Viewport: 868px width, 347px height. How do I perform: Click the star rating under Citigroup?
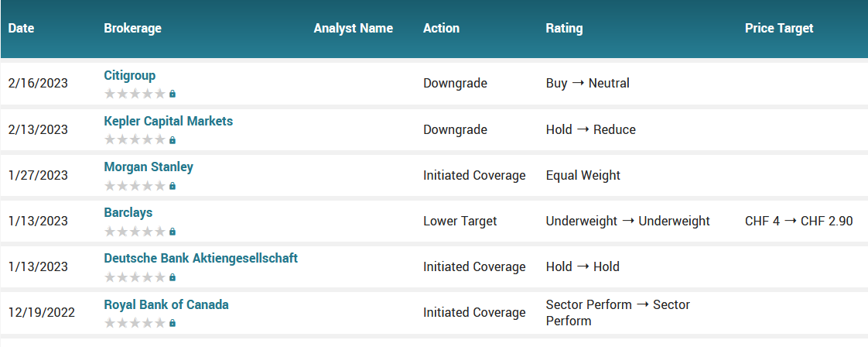pos(135,94)
